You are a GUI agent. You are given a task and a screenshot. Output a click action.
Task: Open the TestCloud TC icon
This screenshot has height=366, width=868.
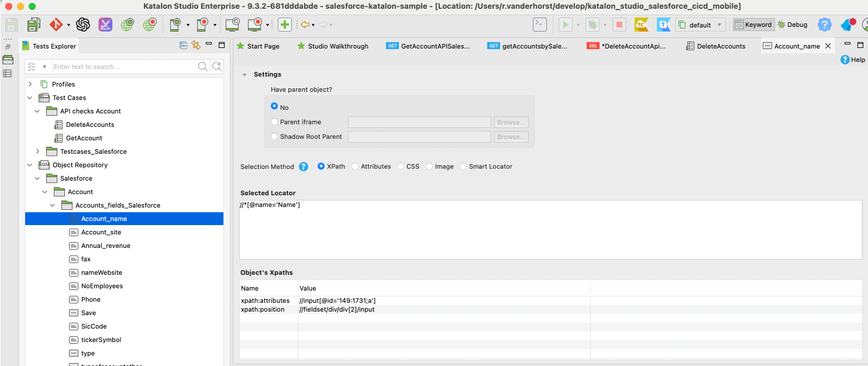641,25
